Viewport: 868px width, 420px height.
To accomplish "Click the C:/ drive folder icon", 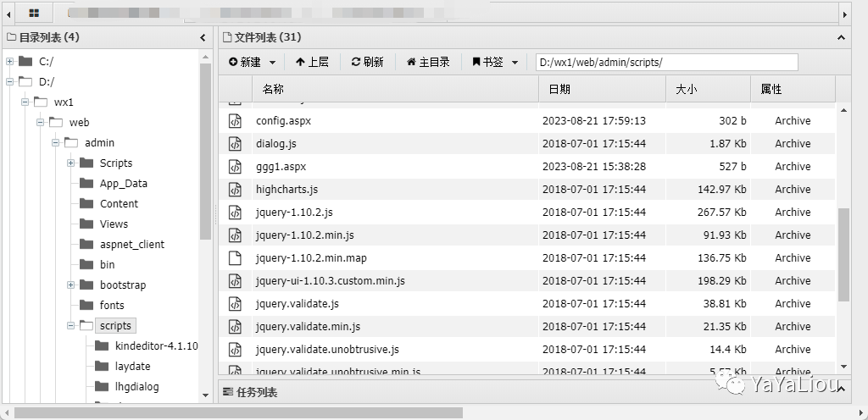I will 25,61.
